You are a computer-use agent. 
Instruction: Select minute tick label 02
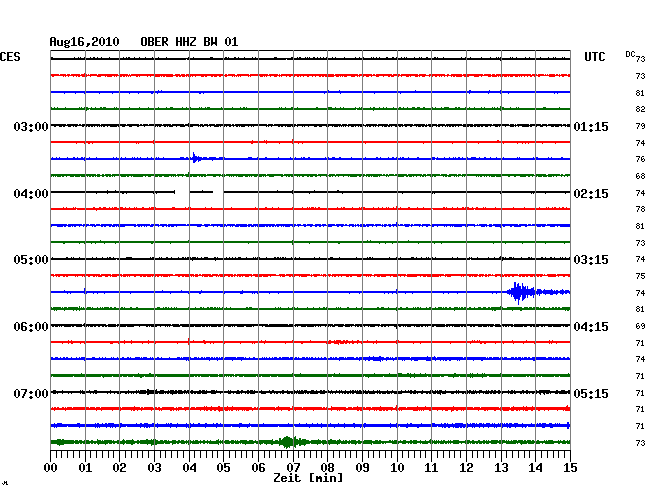click(119, 468)
